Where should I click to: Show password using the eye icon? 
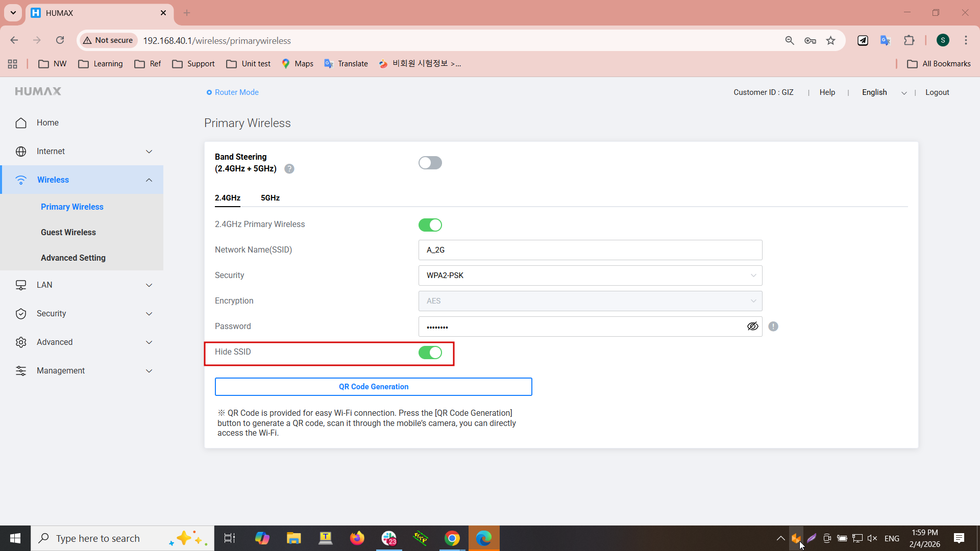(752, 327)
